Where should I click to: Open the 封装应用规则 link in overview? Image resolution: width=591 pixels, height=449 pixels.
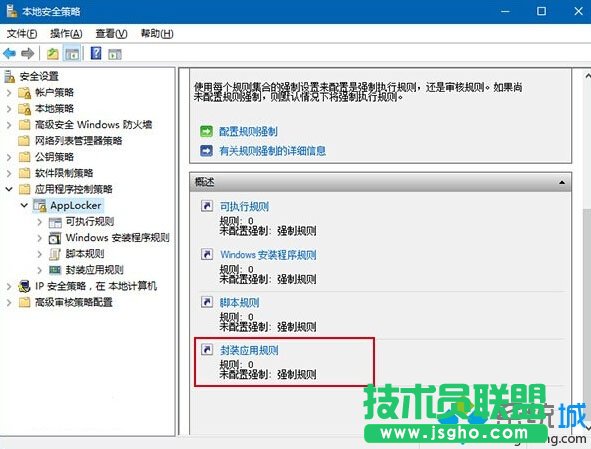point(249,351)
